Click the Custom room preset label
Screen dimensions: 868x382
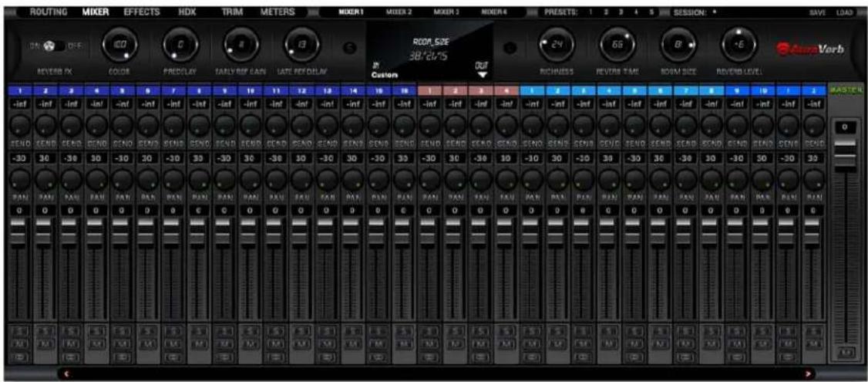[384, 74]
